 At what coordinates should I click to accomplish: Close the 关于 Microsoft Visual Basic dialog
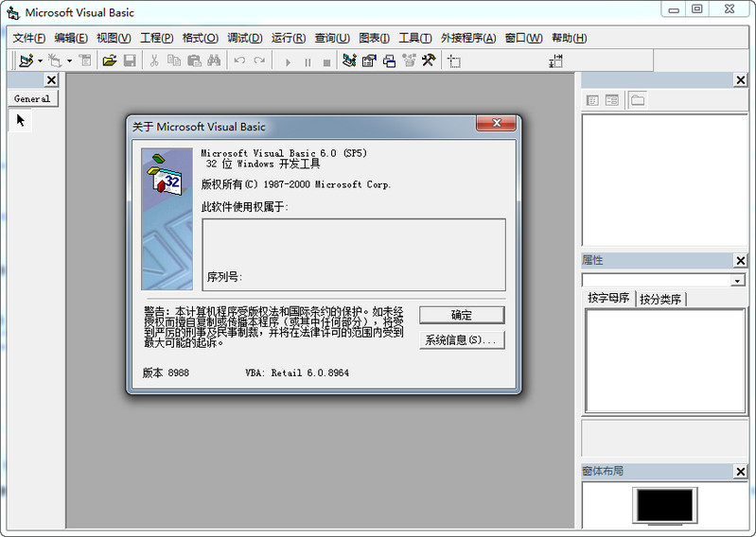tap(496, 123)
